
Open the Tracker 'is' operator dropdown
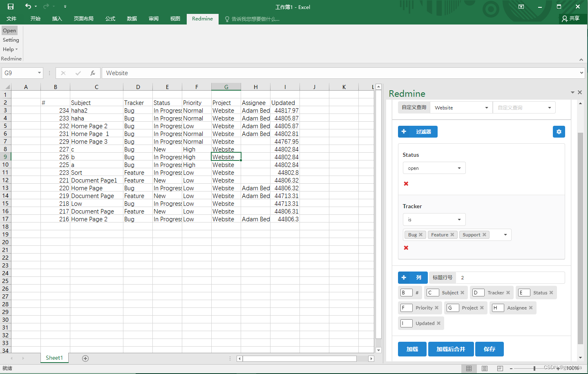click(434, 220)
